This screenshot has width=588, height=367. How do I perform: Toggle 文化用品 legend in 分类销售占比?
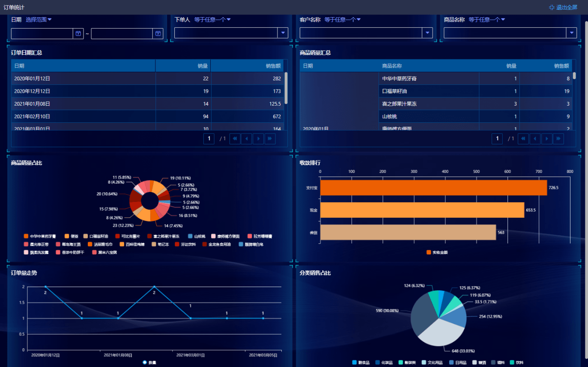432,362
